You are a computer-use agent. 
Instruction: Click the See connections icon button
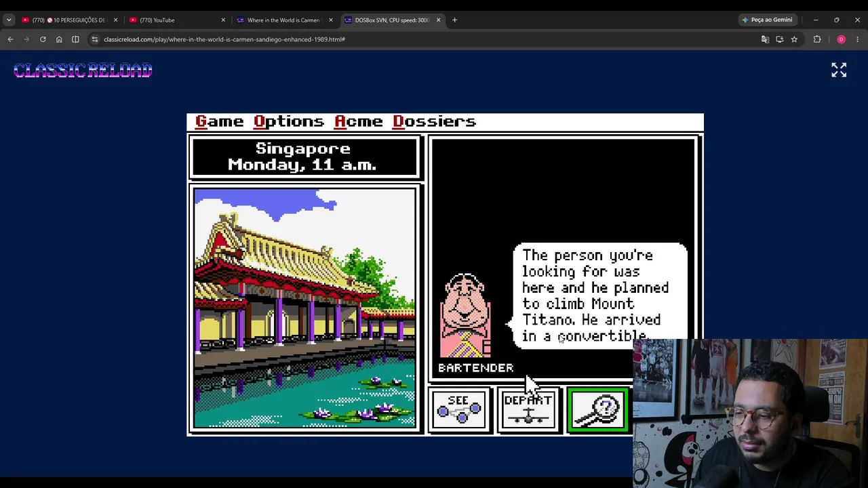pyautogui.click(x=459, y=409)
